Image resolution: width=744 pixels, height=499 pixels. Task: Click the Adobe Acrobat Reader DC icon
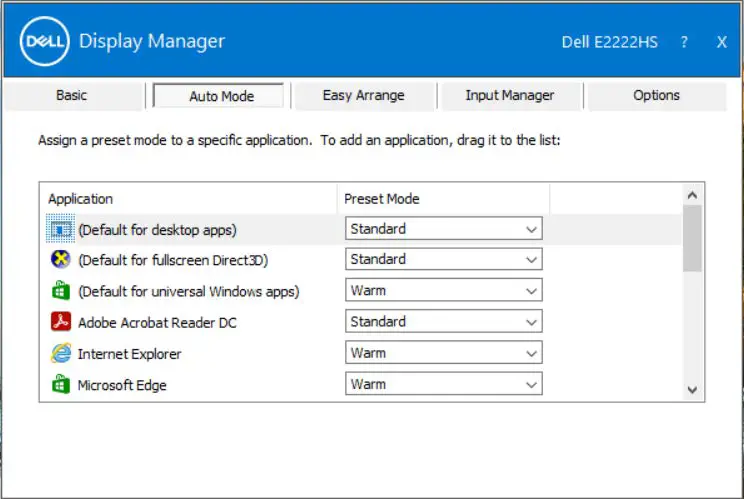tap(60, 322)
